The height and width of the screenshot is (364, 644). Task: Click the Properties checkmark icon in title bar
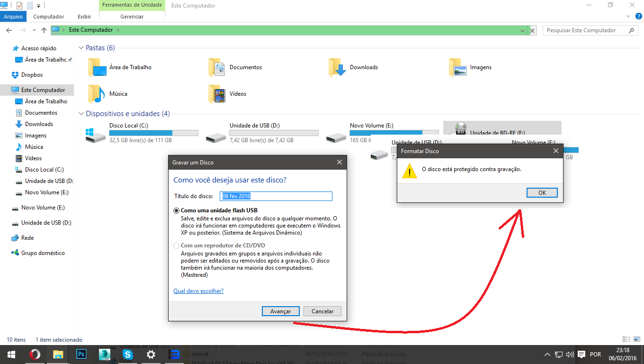click(x=19, y=6)
